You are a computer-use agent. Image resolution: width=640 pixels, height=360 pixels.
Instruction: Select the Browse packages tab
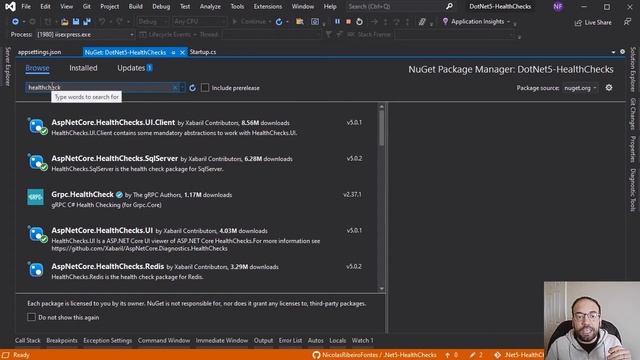coord(37,68)
